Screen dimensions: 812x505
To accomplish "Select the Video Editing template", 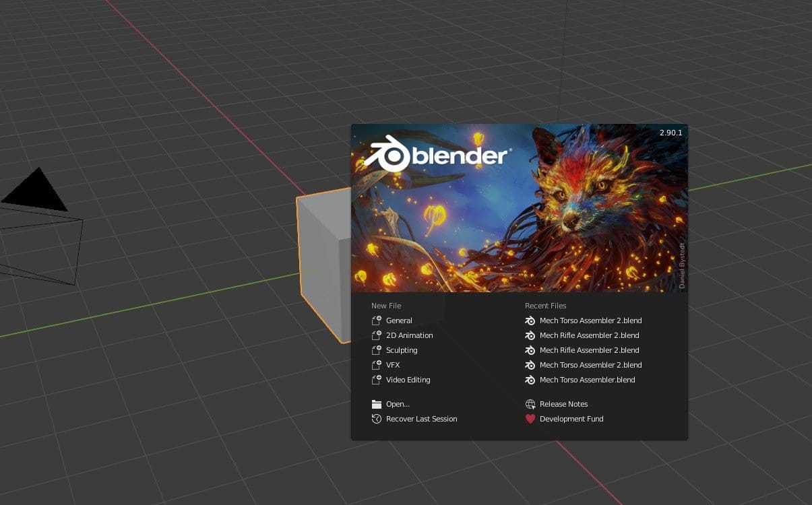I will 400,380.
